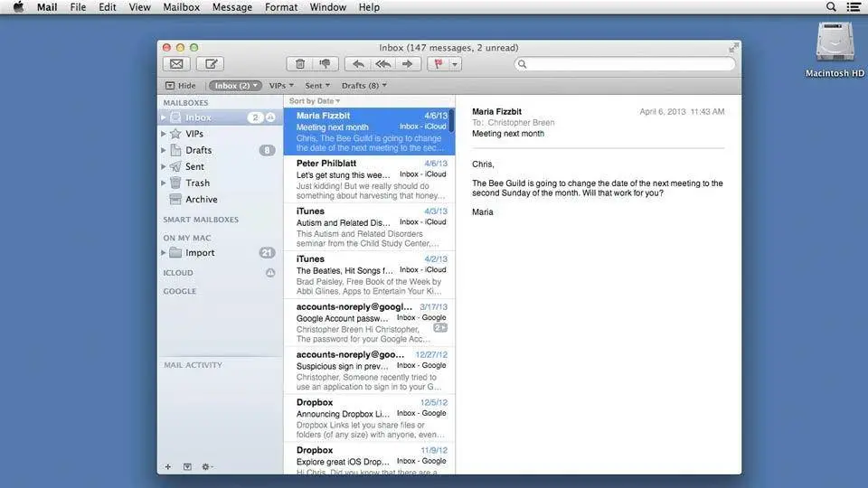Open the Drafts (8) favorites dropdown
This screenshot has height=488, width=868.
click(363, 86)
